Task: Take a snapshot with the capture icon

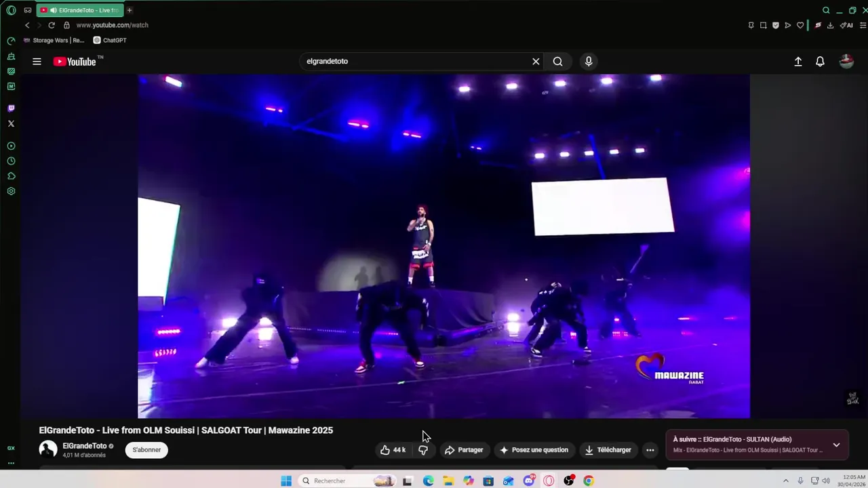Action: click(x=763, y=25)
